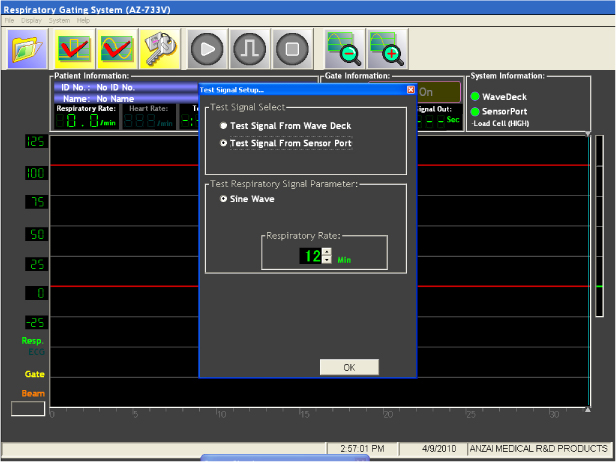Click the respiratory rate value field
The width and height of the screenshot is (616, 462).
(x=311, y=256)
